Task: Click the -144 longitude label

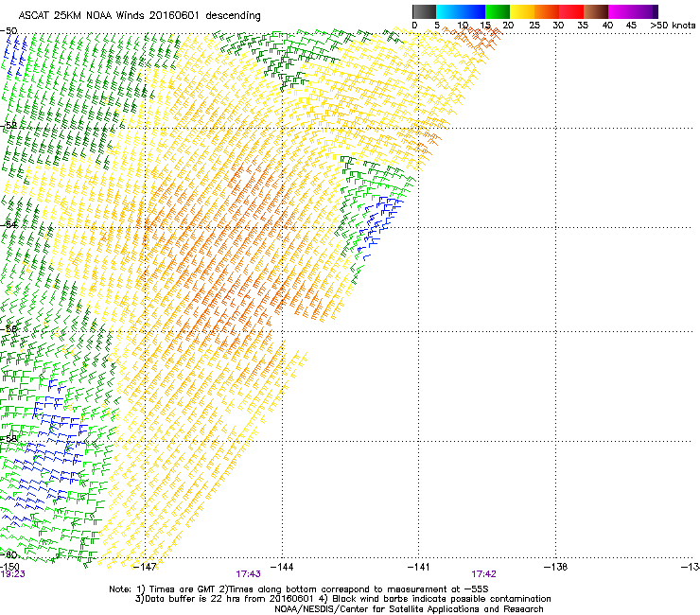Action: (282, 567)
